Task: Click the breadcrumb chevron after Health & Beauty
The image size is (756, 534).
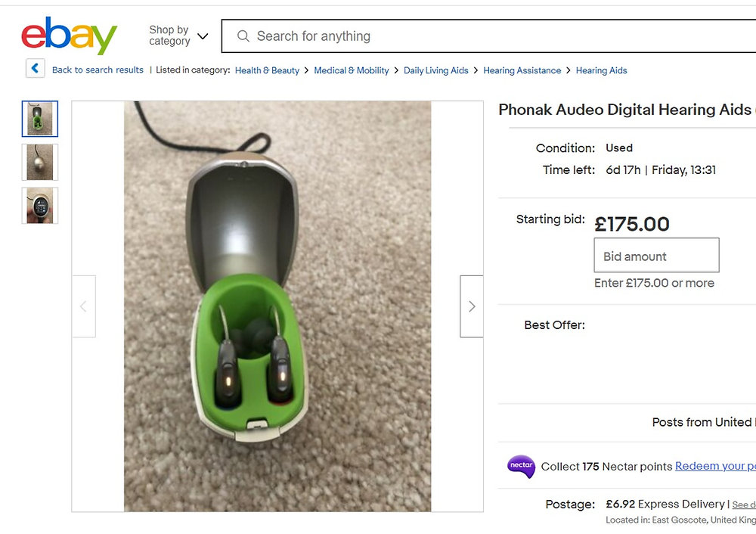Action: [305, 70]
